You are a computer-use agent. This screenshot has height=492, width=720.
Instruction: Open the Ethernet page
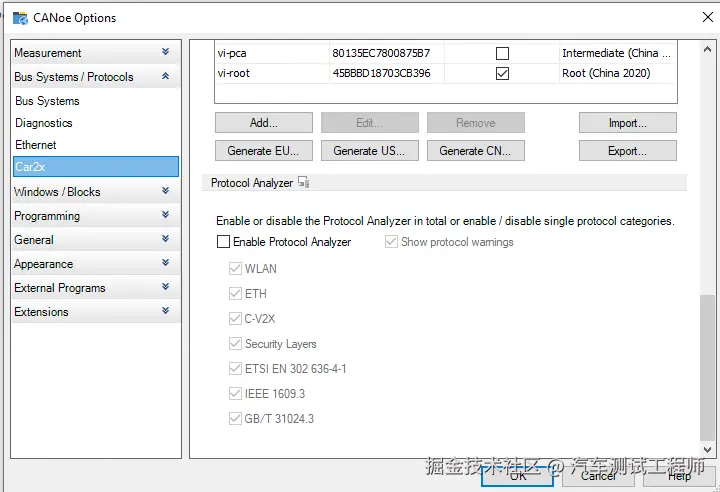click(x=96, y=145)
